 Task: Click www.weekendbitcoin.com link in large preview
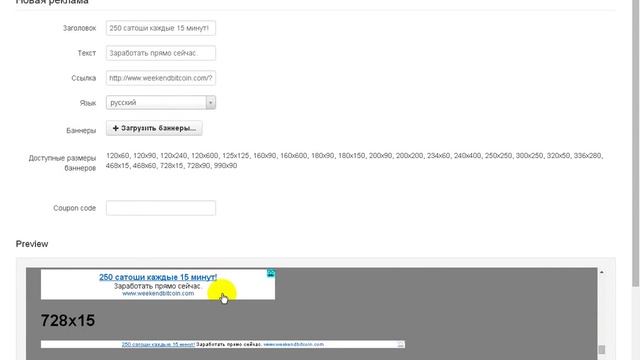(158, 293)
